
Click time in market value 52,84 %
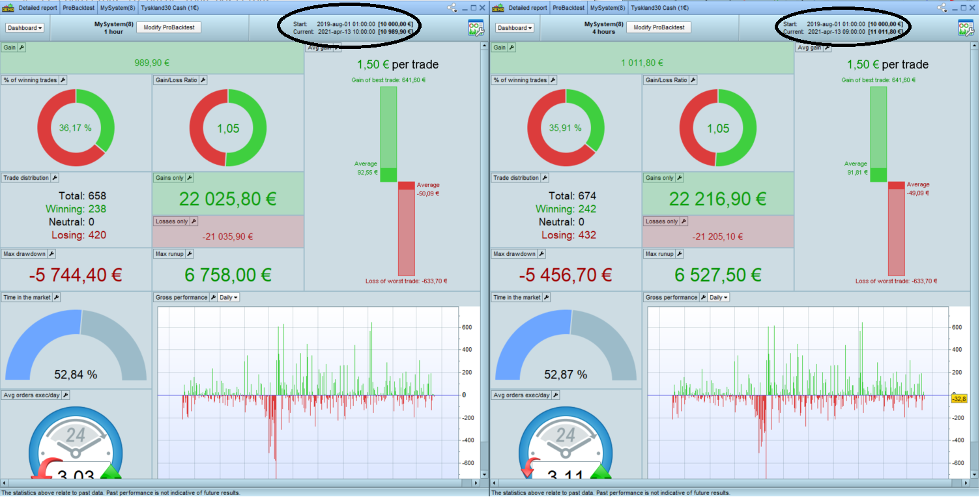[x=76, y=375]
